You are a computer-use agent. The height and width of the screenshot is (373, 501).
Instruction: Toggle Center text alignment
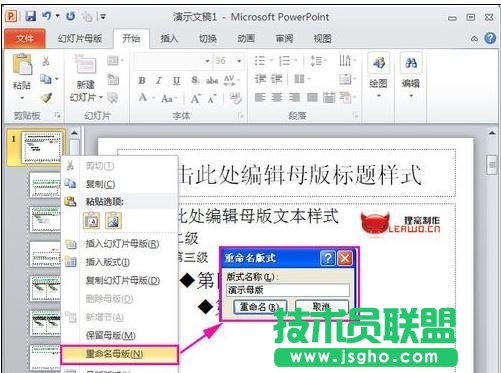[277, 97]
